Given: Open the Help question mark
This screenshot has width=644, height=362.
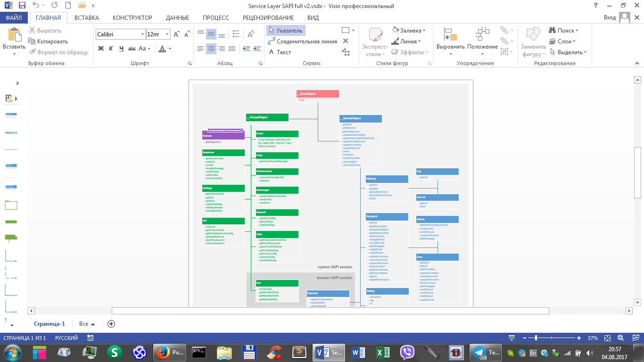Looking at the screenshot, I should (596, 6).
